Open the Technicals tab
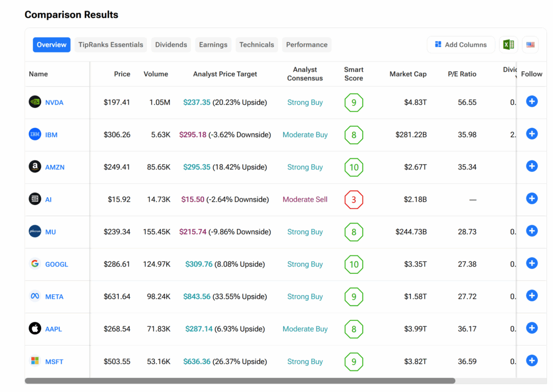This screenshot has height=392, width=553. (257, 45)
